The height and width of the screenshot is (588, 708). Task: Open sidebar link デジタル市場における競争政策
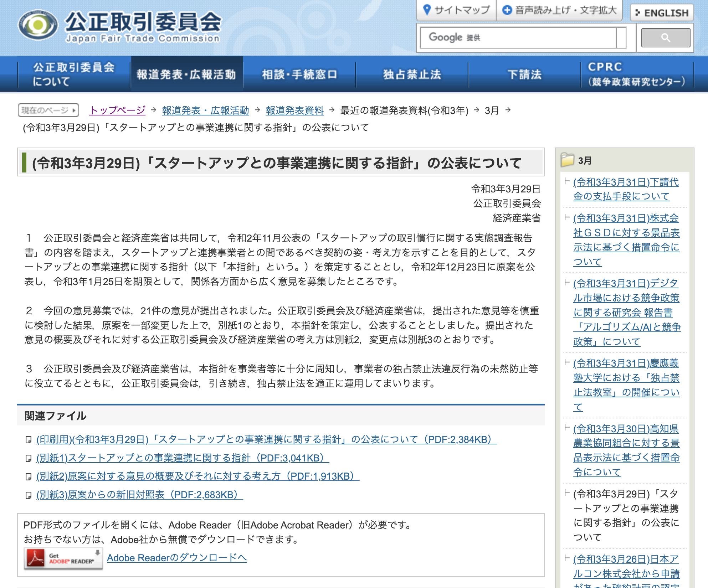(x=627, y=313)
